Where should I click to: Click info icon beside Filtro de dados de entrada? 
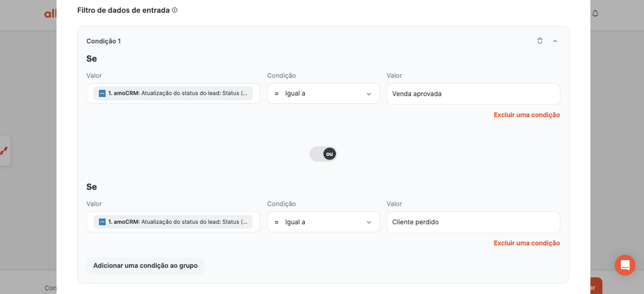click(174, 10)
